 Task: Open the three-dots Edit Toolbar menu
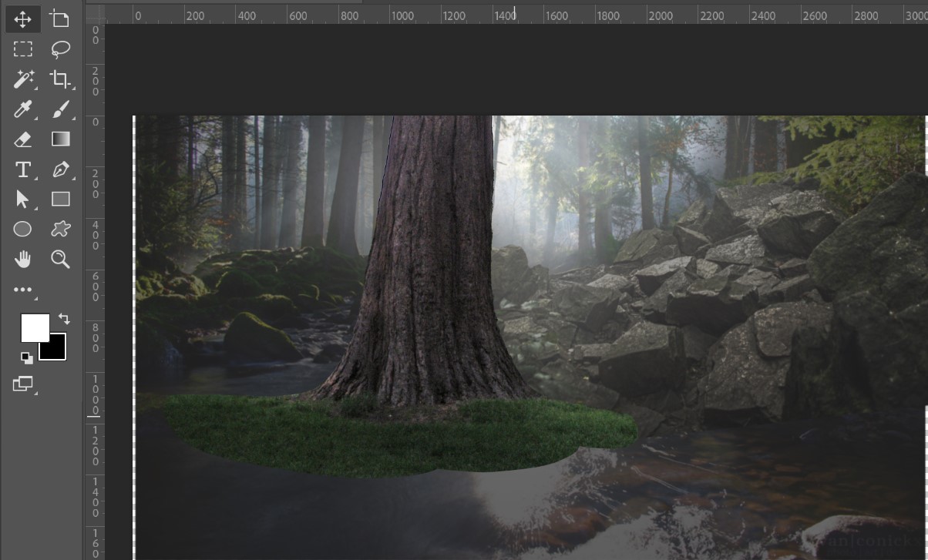pyautogui.click(x=23, y=290)
